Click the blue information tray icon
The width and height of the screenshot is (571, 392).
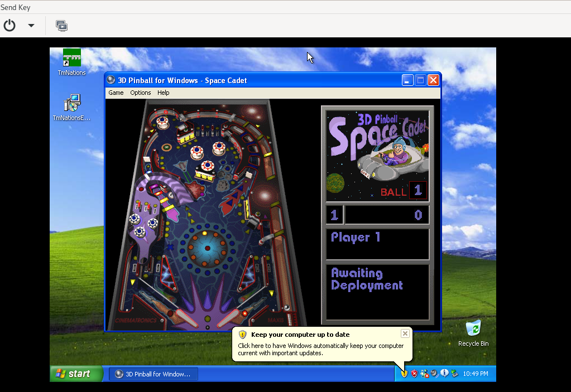[444, 373]
